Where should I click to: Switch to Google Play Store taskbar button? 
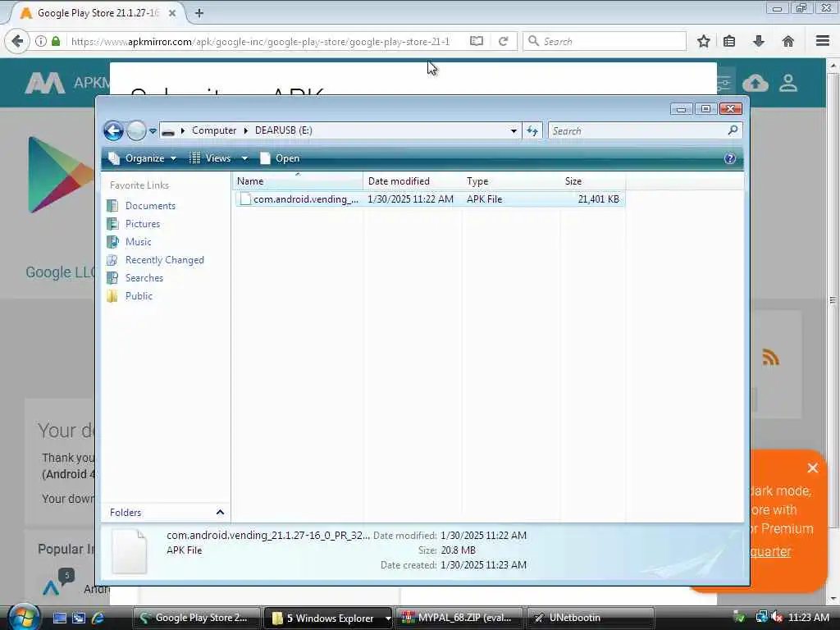197,618
